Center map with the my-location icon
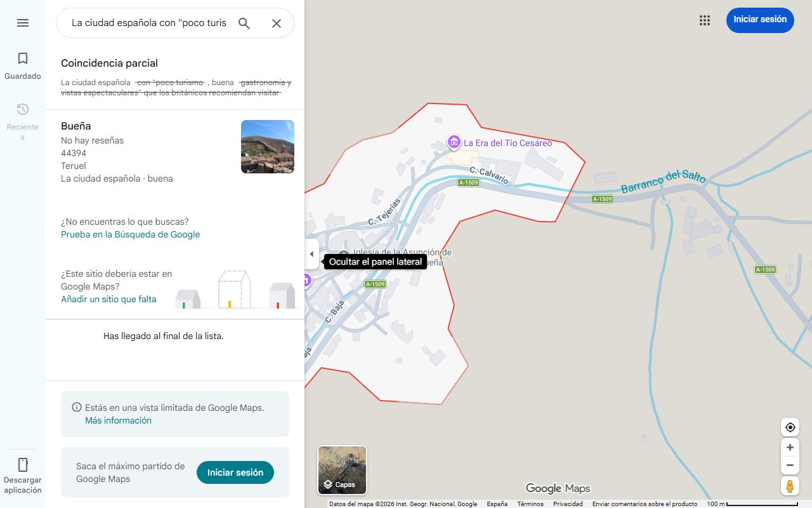This screenshot has height=508, width=812. pyautogui.click(x=790, y=427)
